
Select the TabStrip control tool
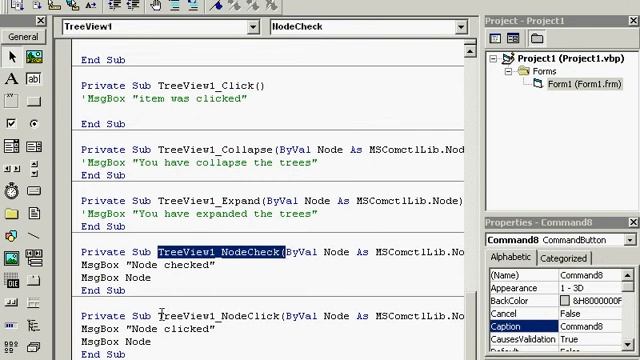tap(33, 280)
